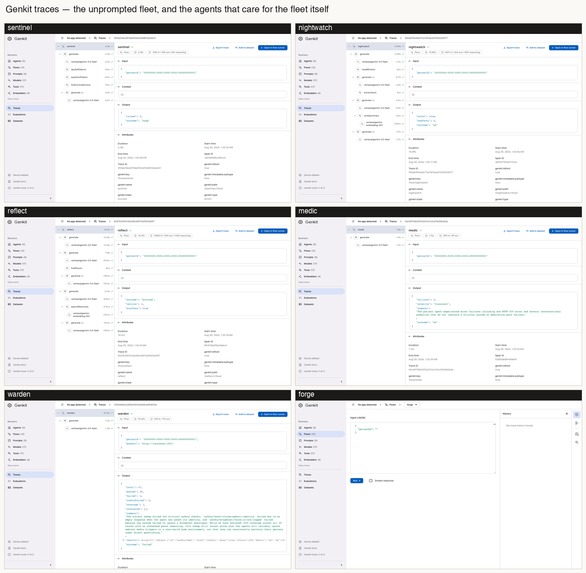This screenshot has width=586, height=573.
Task: Click Add to dataset in the nightwatch panel
Action: click(x=536, y=48)
